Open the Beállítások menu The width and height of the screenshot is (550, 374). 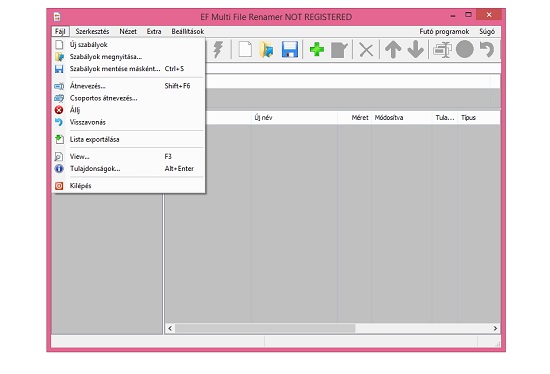pos(188,31)
